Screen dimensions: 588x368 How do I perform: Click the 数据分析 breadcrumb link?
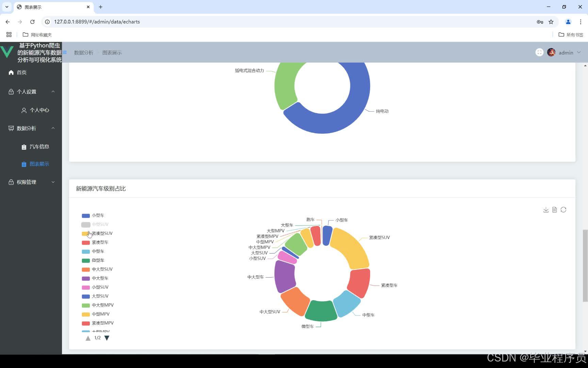tap(84, 52)
